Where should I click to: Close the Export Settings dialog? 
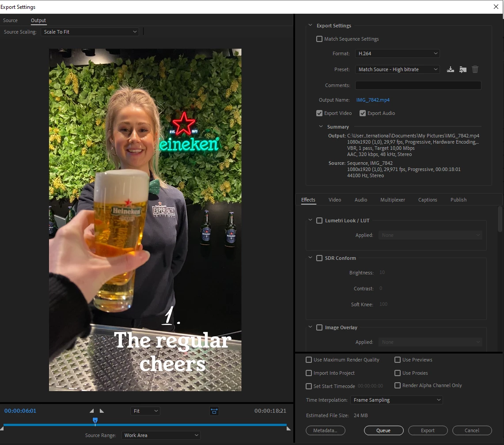click(x=496, y=7)
